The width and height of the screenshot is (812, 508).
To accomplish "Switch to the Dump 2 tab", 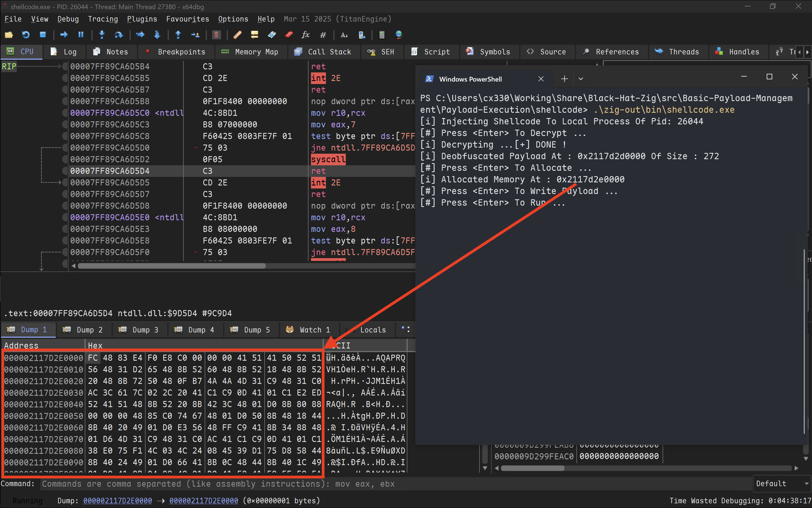I will (x=84, y=330).
